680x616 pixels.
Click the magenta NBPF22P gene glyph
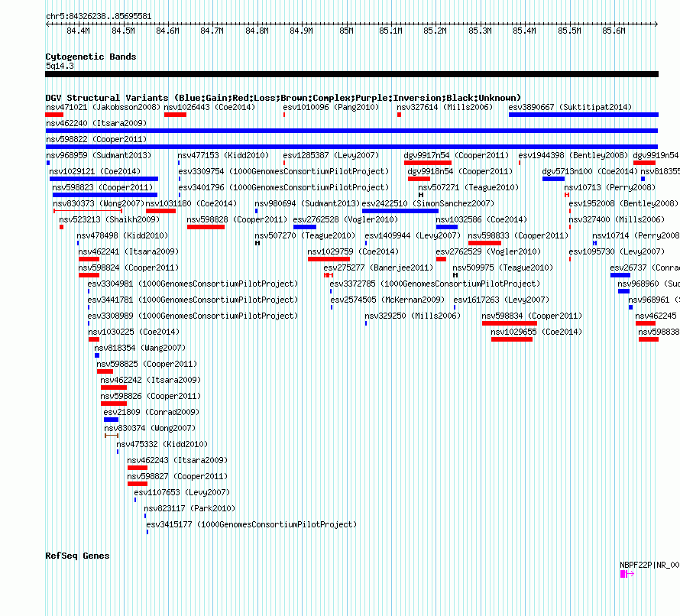[627, 574]
